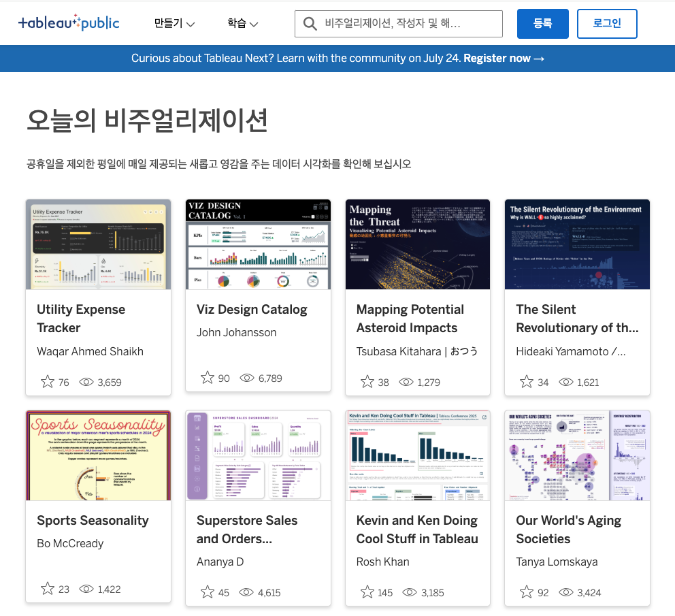
Task: Click the 로그인 button
Action: [x=607, y=24]
